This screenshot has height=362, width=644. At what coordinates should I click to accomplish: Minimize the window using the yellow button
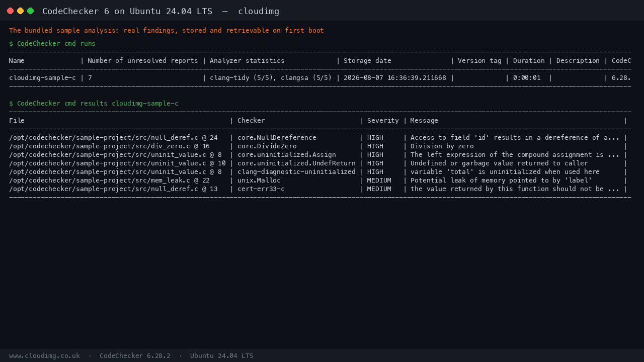click(20, 11)
